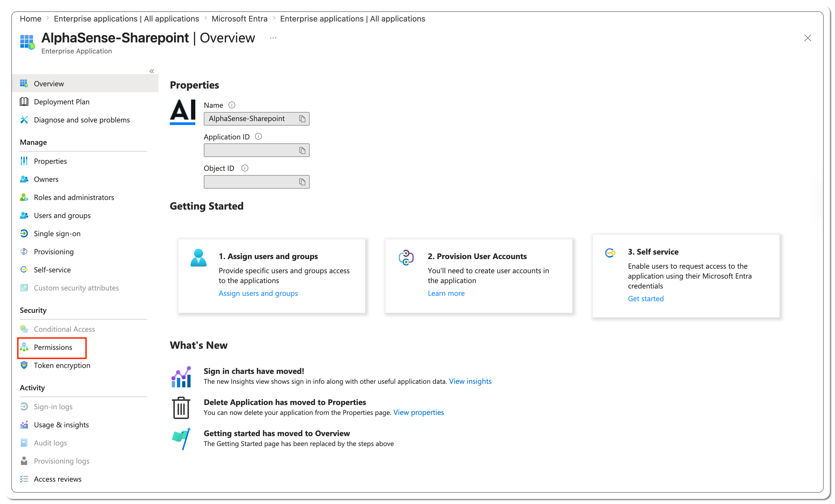Screen dimensions: 835x504
Task: Click the Token encryption shield icon
Action: click(x=24, y=365)
